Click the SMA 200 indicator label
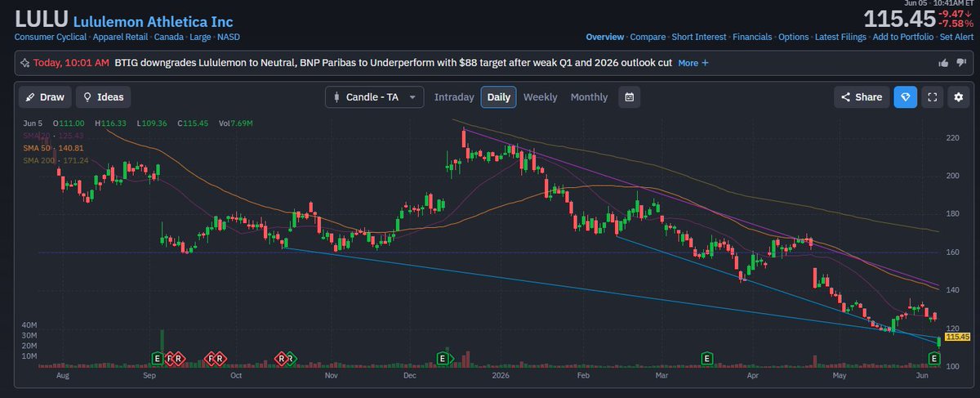The height and width of the screenshot is (398, 980). 55,160
